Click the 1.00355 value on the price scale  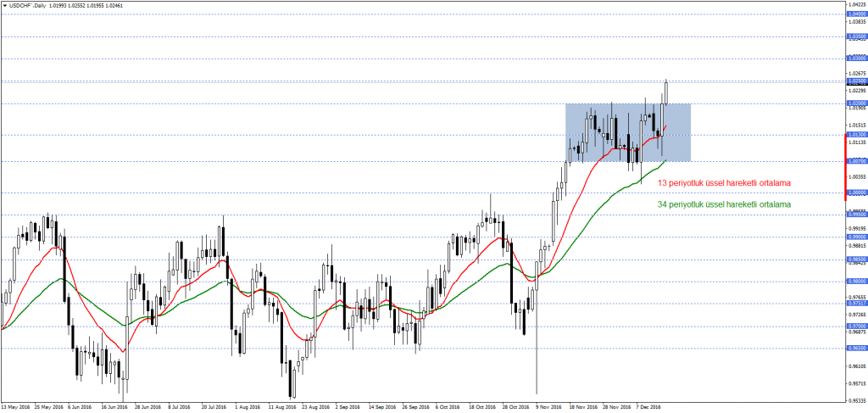point(858,177)
